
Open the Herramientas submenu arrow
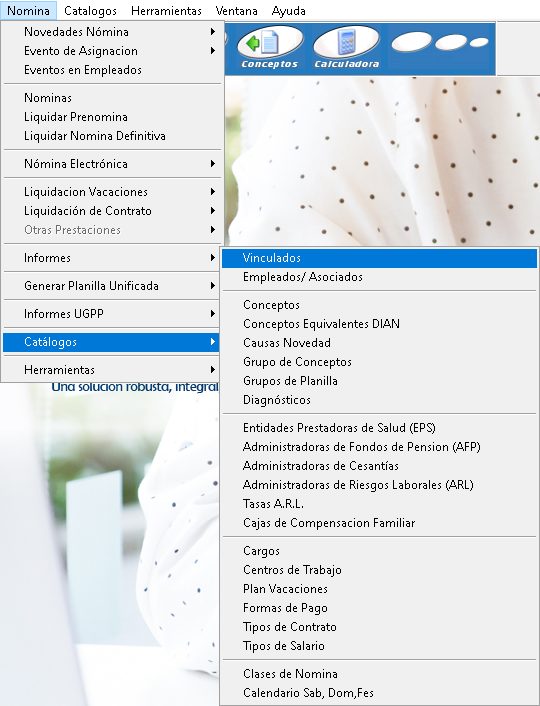[x=213, y=370]
